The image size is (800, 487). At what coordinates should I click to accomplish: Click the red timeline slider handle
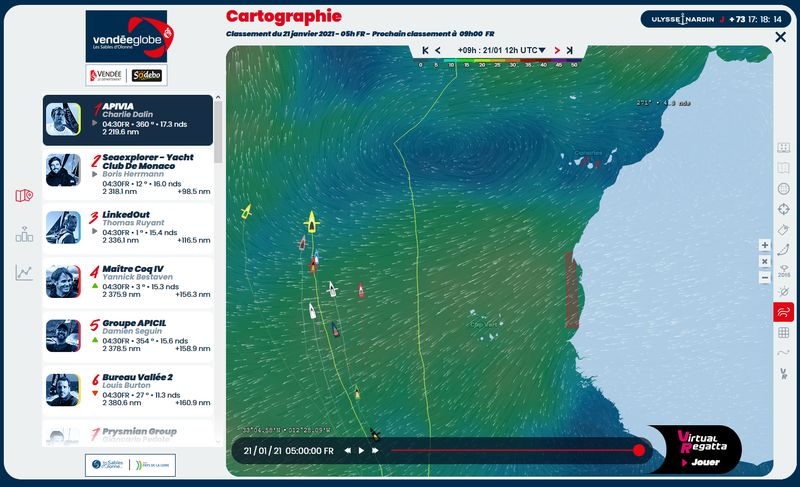[639, 450]
